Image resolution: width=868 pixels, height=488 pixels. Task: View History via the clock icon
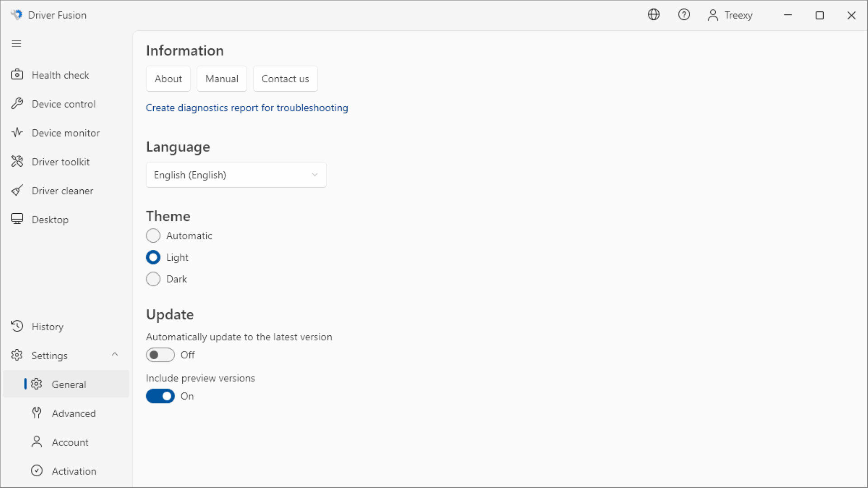17,326
